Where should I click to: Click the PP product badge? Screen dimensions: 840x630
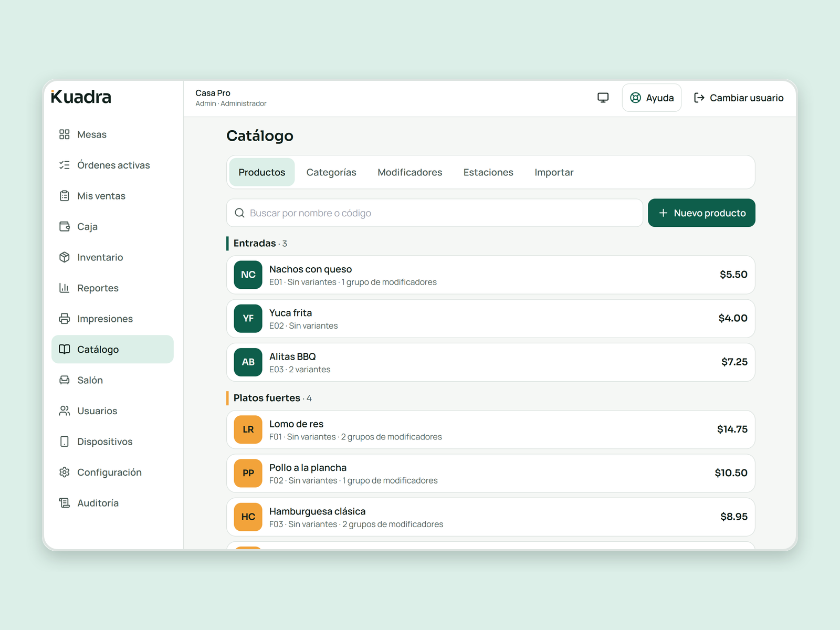click(248, 473)
